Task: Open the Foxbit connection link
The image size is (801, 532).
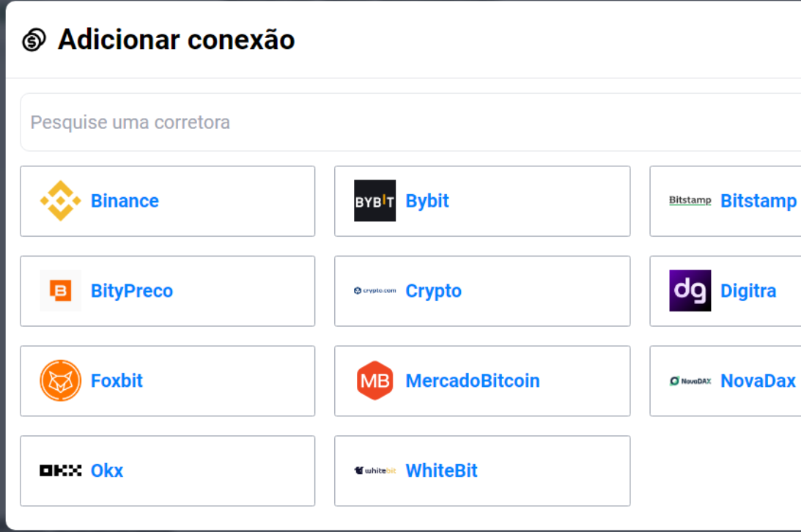Action: [x=117, y=380]
